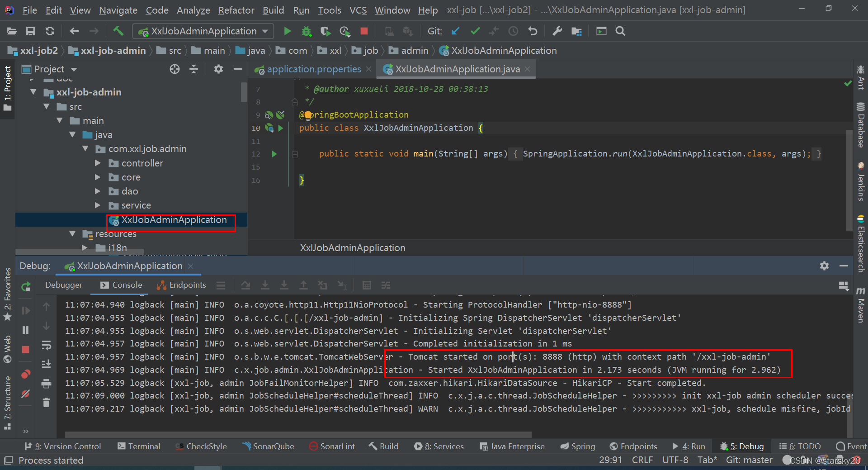Screen dimensions: 868x470
Task: Open the run configuration dropdown XxlJobAdminApplication
Action: (x=203, y=31)
